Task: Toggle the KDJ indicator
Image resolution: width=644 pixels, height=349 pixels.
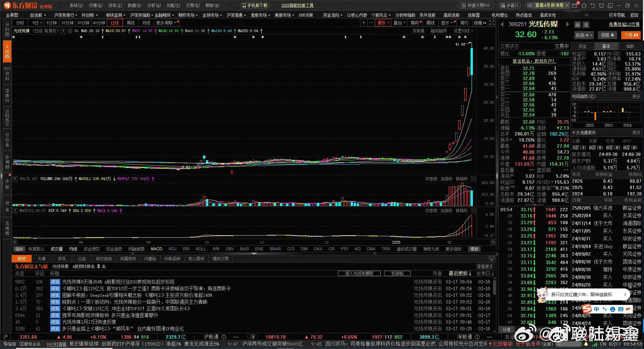Action: click(172, 249)
